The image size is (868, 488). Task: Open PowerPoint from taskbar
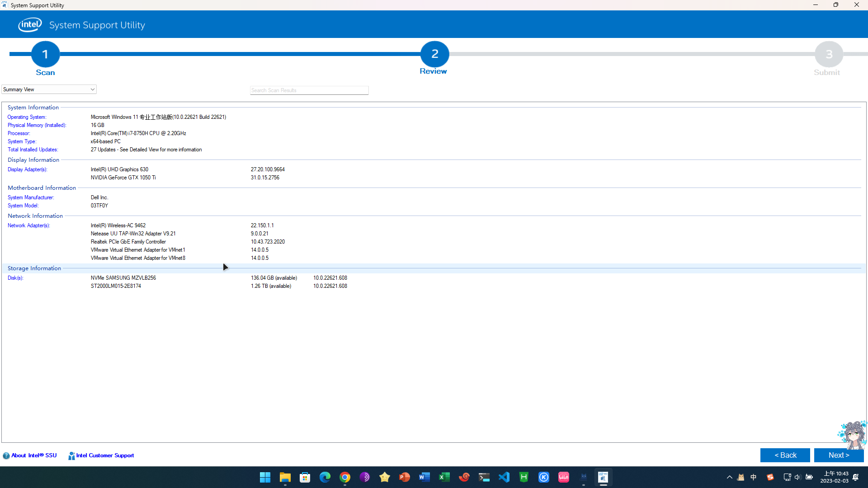coord(404,477)
